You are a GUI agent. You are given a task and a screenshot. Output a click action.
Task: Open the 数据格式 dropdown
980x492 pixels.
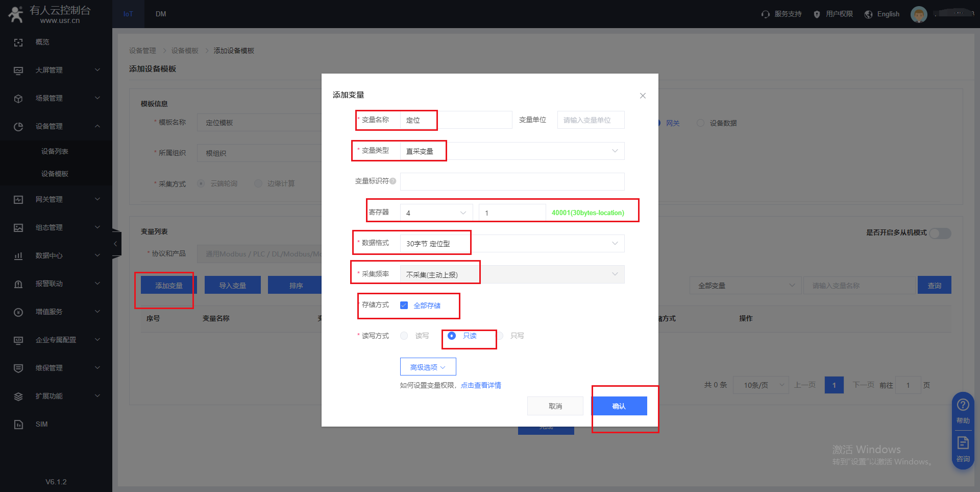(512, 244)
